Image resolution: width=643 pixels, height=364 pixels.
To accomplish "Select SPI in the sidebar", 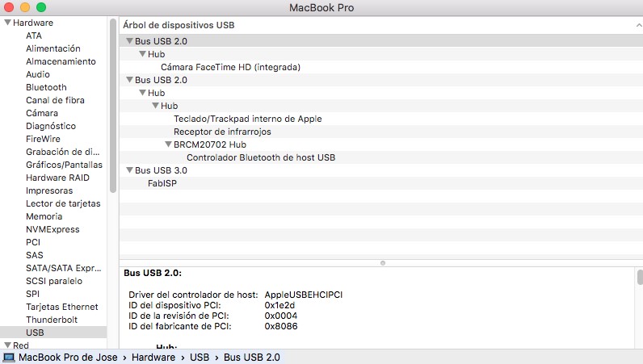I will 33,294.
